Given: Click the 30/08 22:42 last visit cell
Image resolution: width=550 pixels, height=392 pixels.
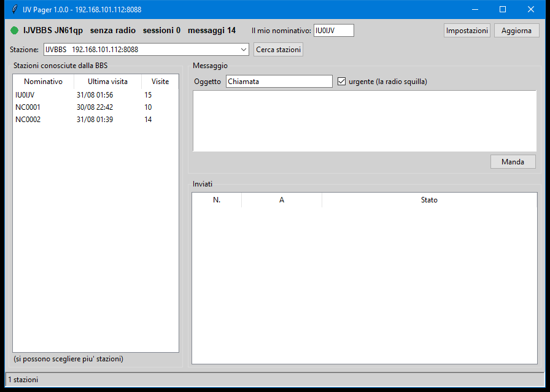Looking at the screenshot, I should coord(95,107).
